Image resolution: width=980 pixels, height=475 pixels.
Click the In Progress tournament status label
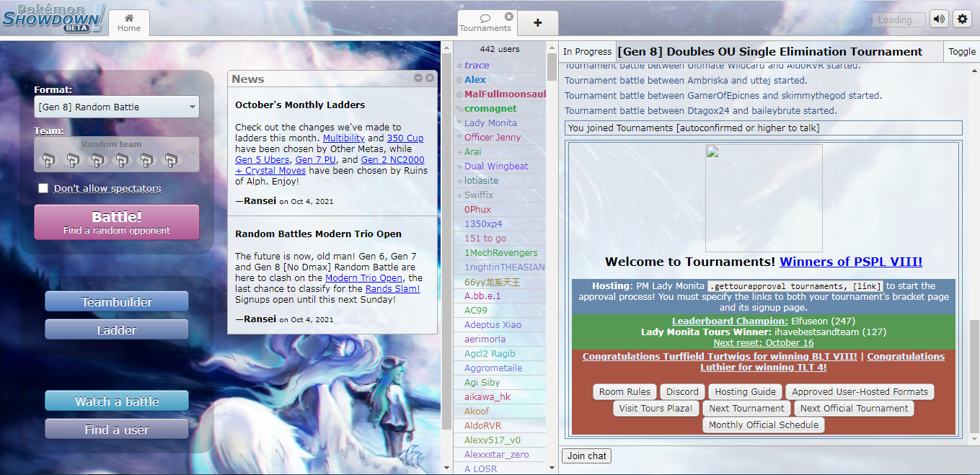tap(587, 51)
